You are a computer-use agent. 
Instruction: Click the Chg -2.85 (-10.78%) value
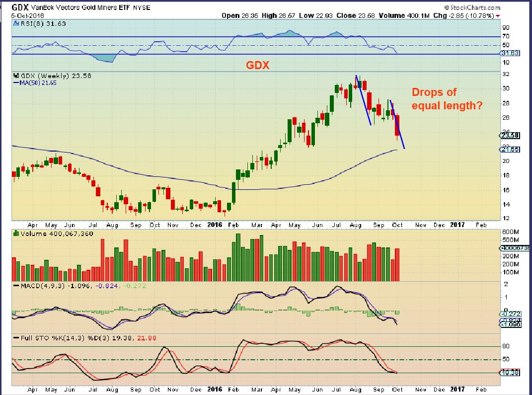(463, 15)
